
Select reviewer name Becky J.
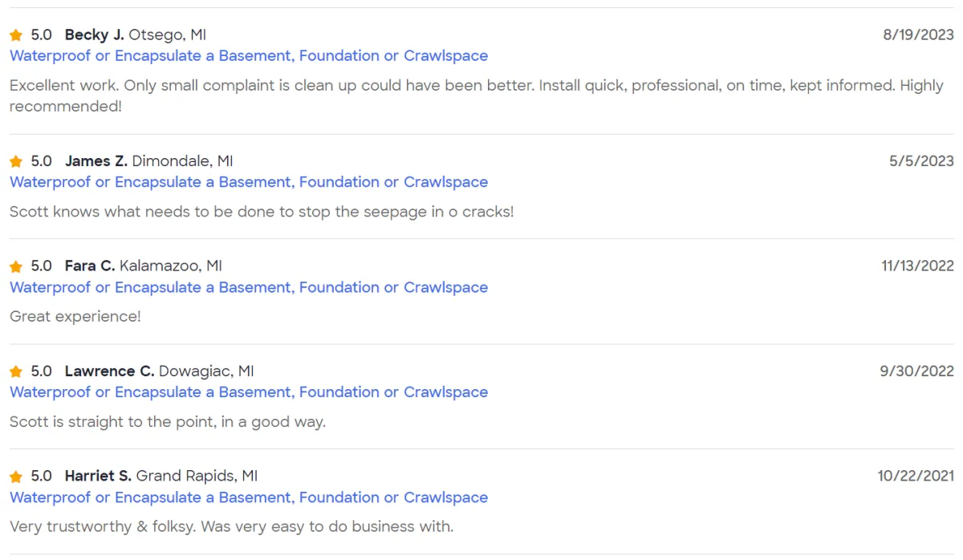(x=95, y=34)
